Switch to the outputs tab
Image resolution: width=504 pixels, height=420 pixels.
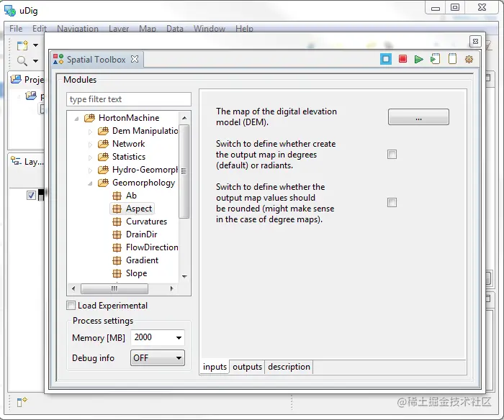coord(247,367)
